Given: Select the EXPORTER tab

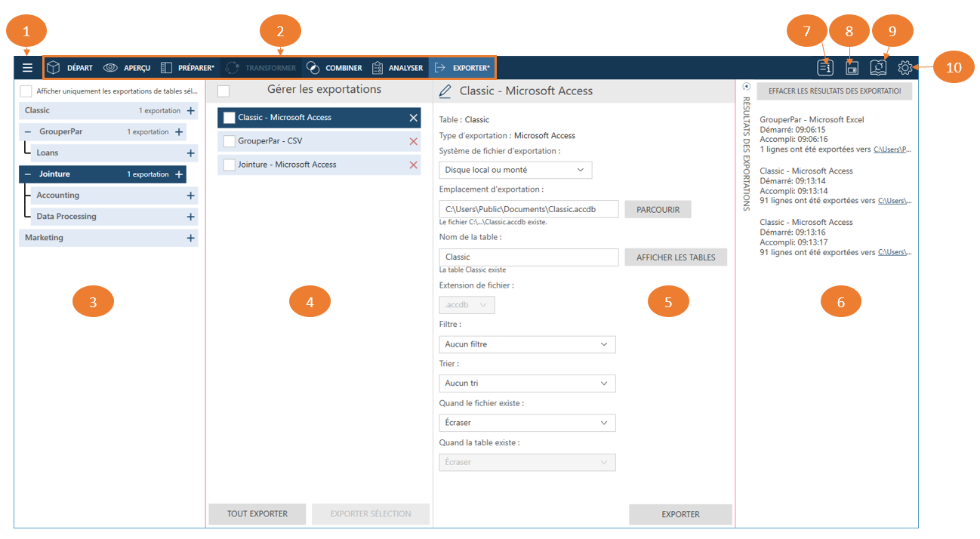Looking at the screenshot, I should coord(462,68).
